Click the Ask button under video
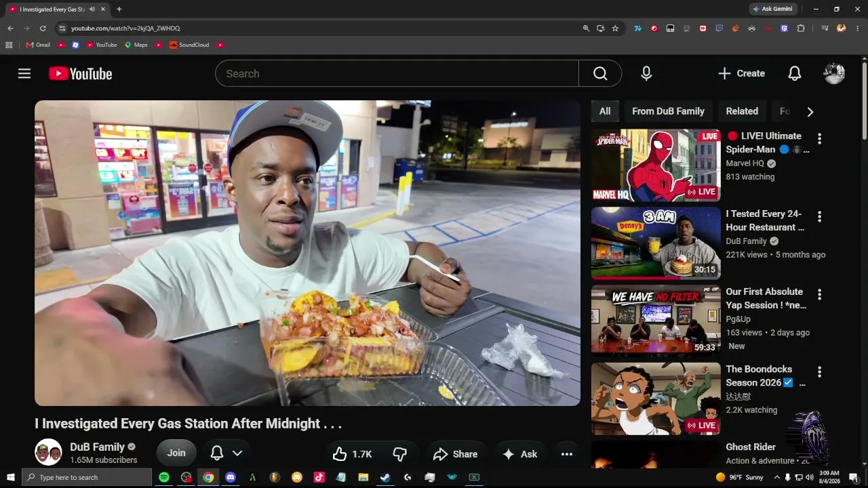 click(x=519, y=454)
